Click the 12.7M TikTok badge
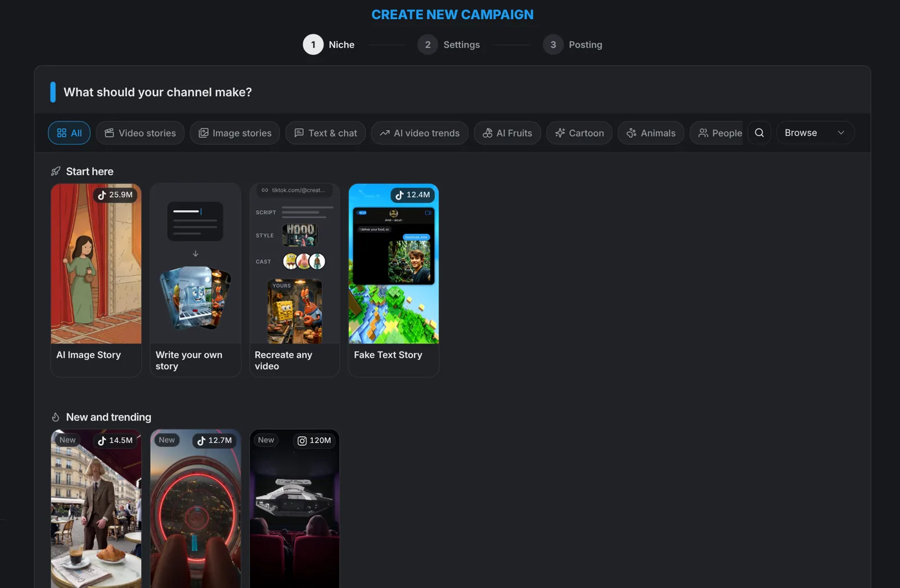 tap(214, 441)
